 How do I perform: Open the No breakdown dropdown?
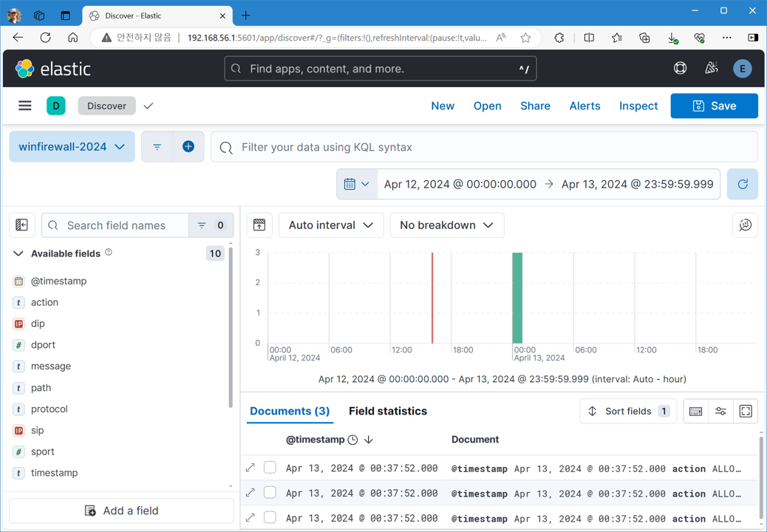[x=447, y=225]
